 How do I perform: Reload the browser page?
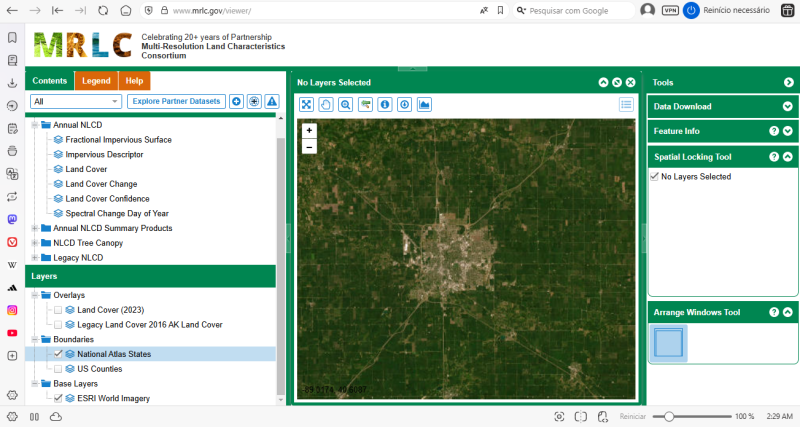(103, 10)
